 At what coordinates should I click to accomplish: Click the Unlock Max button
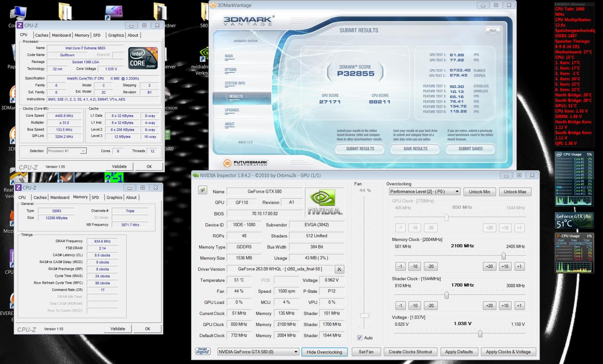coord(515,191)
